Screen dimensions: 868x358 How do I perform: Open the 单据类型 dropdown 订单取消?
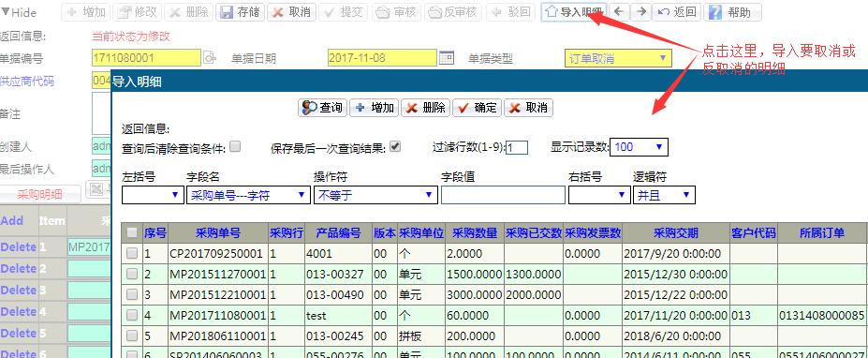point(618,58)
